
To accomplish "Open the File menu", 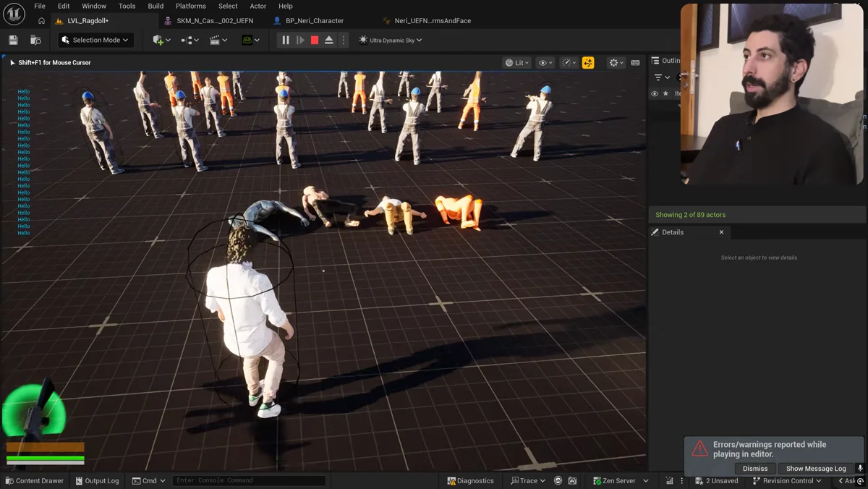I will click(40, 6).
